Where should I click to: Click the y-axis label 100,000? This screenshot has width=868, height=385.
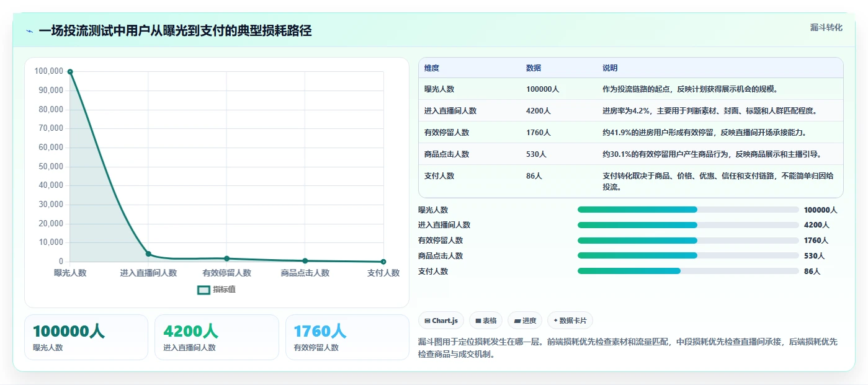point(49,71)
